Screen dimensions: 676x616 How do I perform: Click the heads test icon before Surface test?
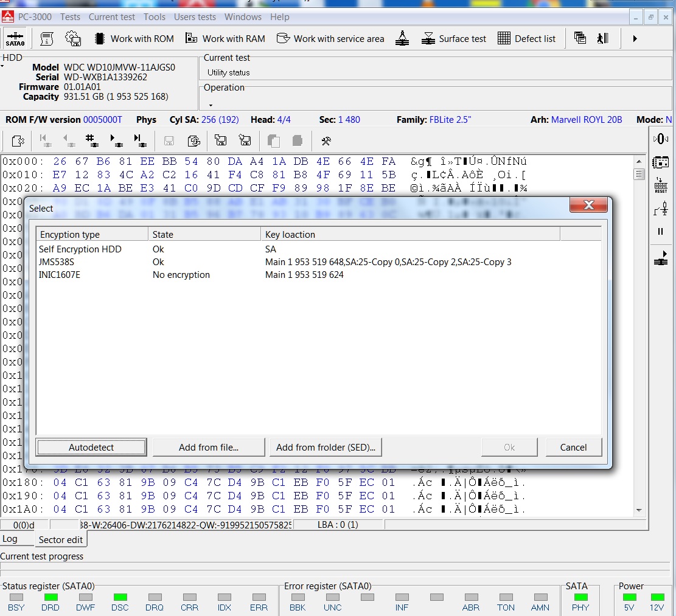tap(402, 39)
